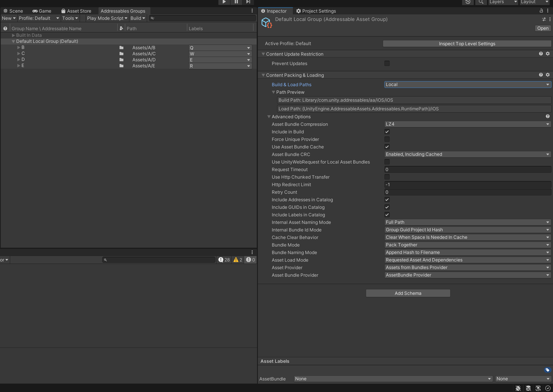Viewport: 553px width, 392px height.
Task: Toggle console warnings filter showing 2 warnings
Action: coord(238,260)
